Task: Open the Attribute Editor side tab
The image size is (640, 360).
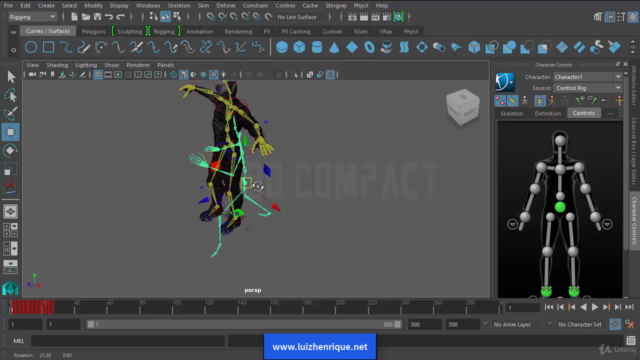Action: point(634,86)
